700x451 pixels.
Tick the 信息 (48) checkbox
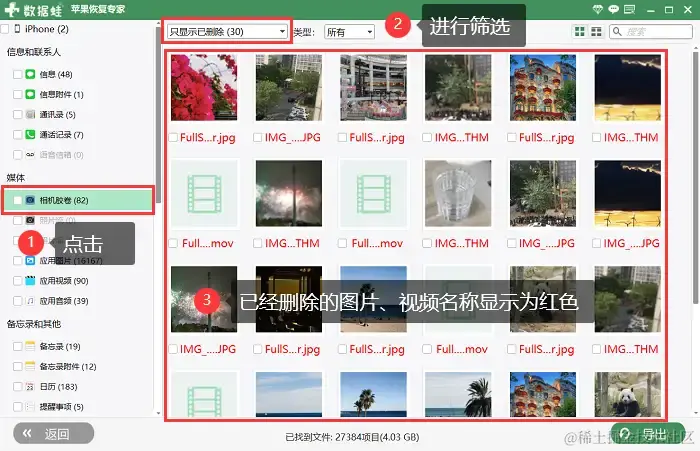coord(17,74)
